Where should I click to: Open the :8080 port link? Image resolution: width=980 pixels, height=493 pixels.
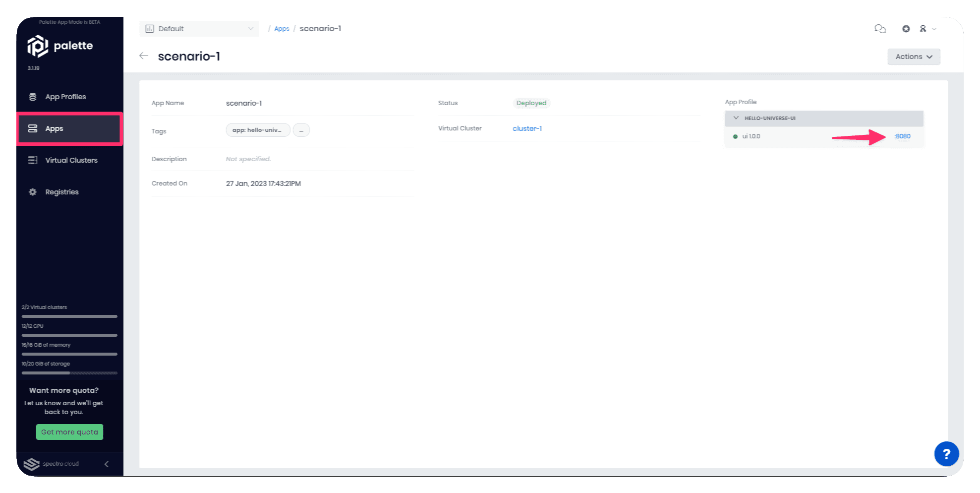[903, 136]
